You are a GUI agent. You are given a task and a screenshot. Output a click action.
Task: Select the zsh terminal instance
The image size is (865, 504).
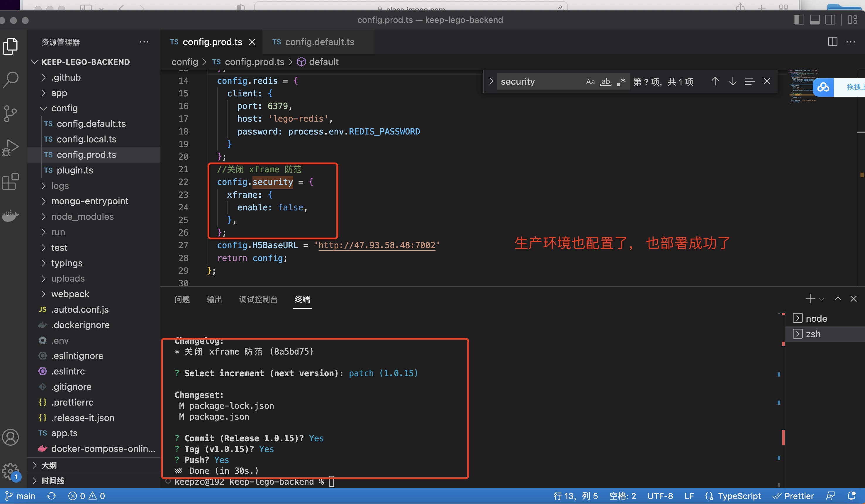tap(824, 334)
